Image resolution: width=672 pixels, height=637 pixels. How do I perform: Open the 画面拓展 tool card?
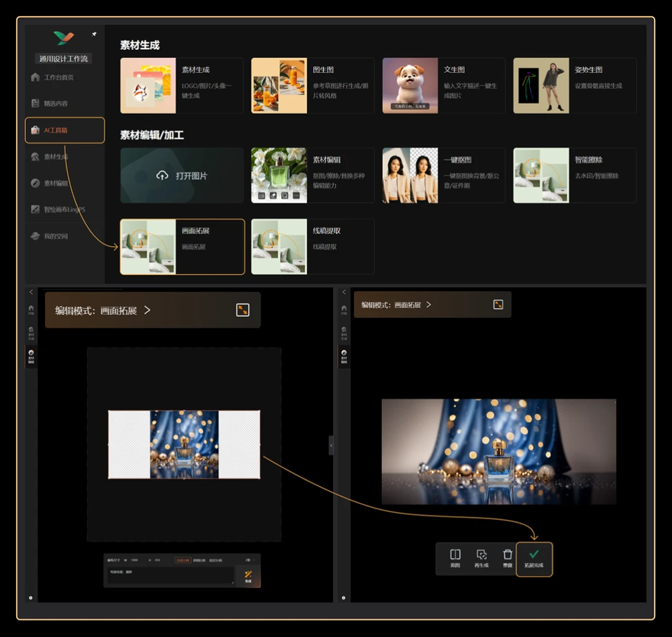tap(182, 247)
